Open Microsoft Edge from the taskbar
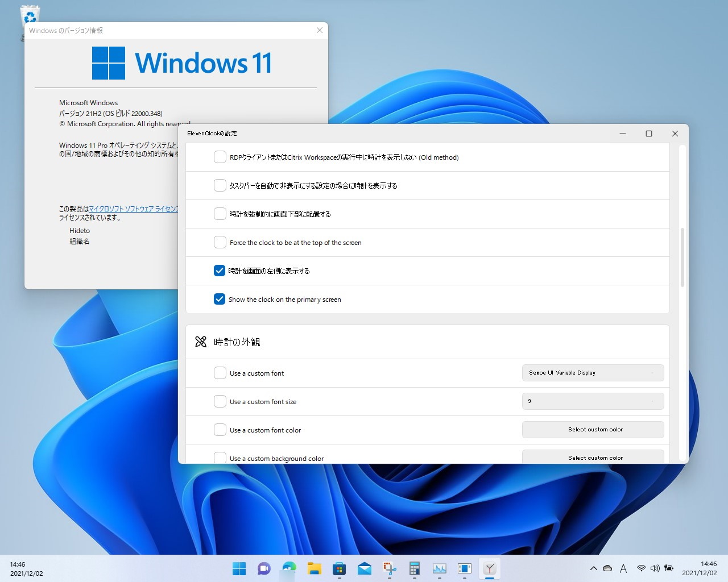 click(289, 568)
